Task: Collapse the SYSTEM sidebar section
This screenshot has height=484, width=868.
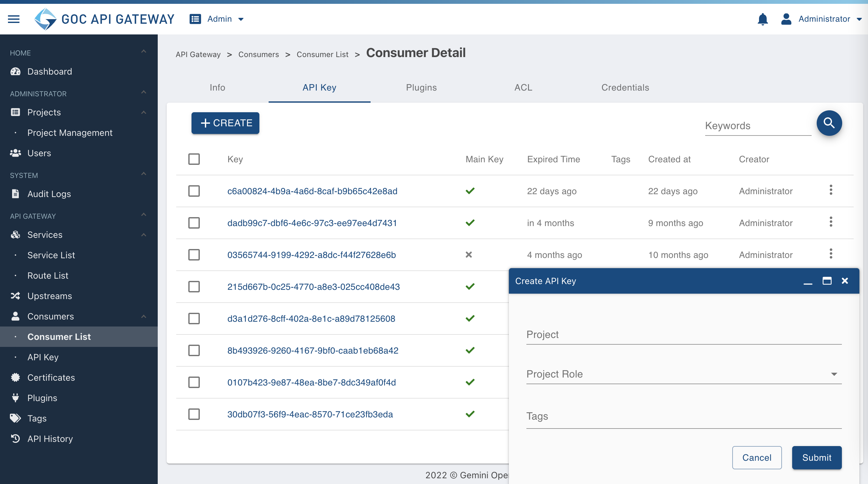Action: click(x=143, y=174)
